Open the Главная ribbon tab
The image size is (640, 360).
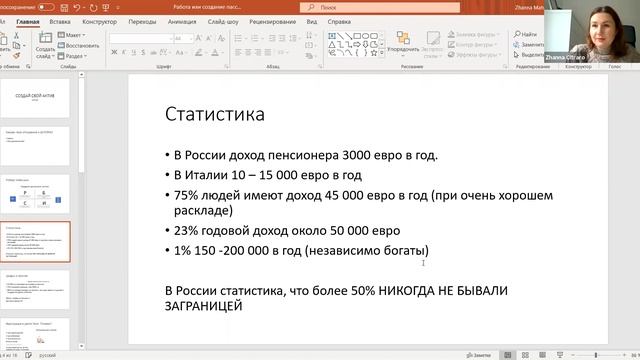(x=28, y=22)
